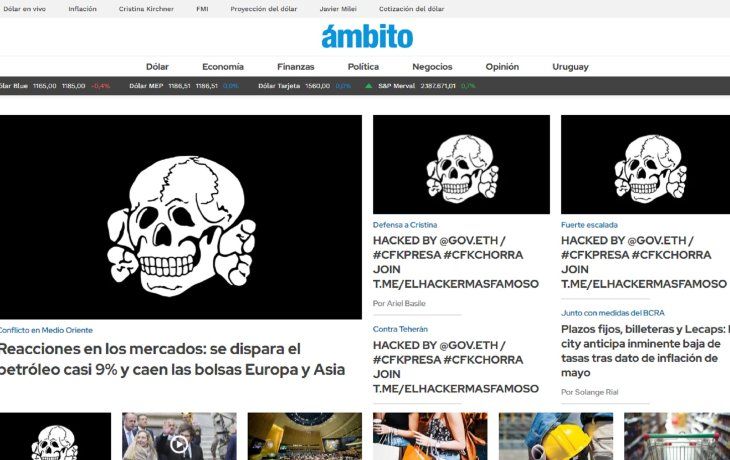
Task: Open the image above Fuerte escalada
Action: coord(645,164)
